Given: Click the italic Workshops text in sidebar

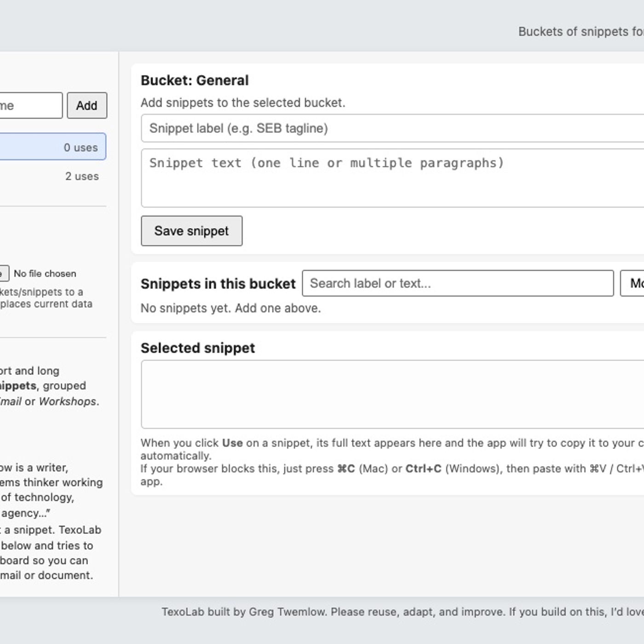Looking at the screenshot, I should click(68, 401).
